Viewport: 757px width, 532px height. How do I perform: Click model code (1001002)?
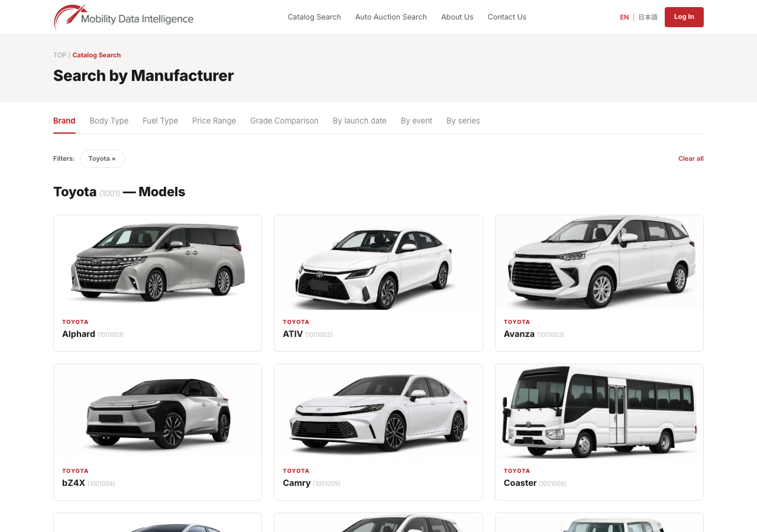pyautogui.click(x=319, y=335)
